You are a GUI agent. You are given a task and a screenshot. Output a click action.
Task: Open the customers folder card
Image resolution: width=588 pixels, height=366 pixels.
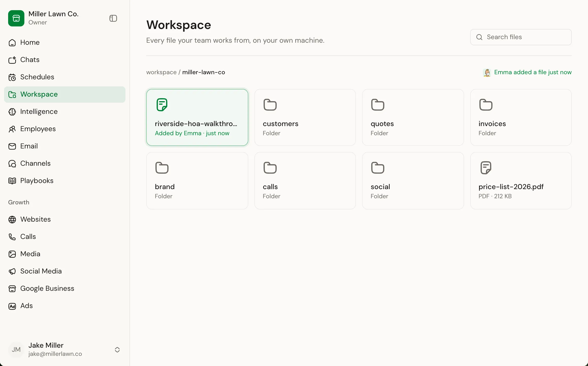coord(305,117)
